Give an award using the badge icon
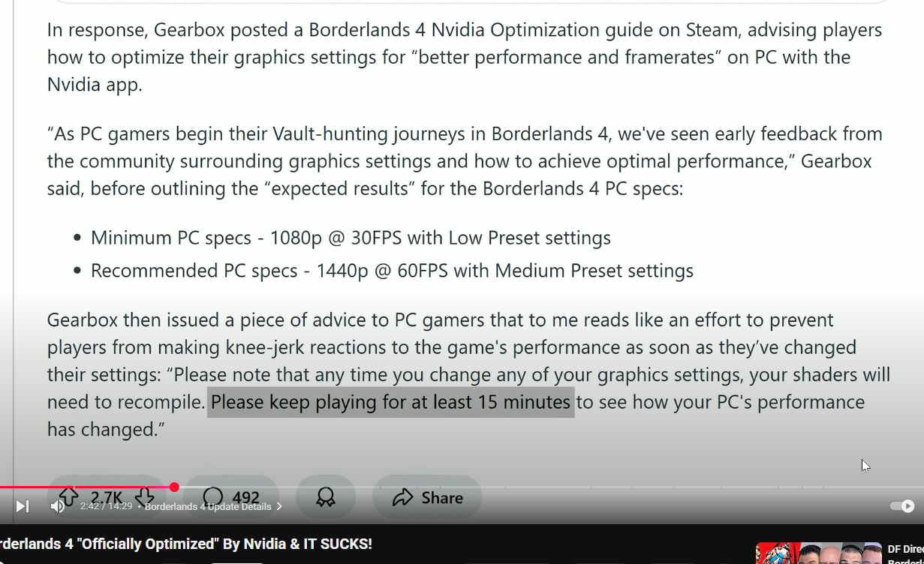 (326, 497)
